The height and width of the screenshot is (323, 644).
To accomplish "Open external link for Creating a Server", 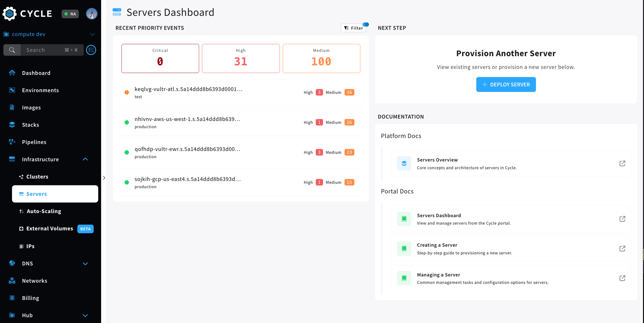I will point(622,249).
